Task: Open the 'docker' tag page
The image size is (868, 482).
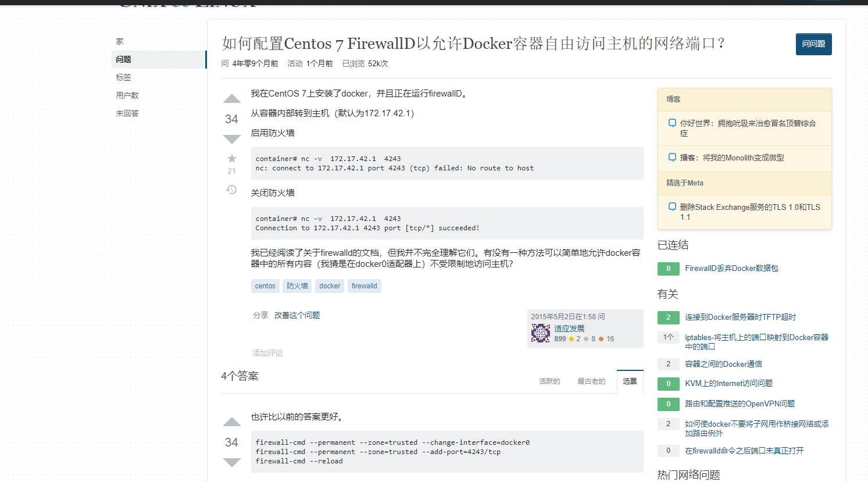Action: click(x=329, y=285)
